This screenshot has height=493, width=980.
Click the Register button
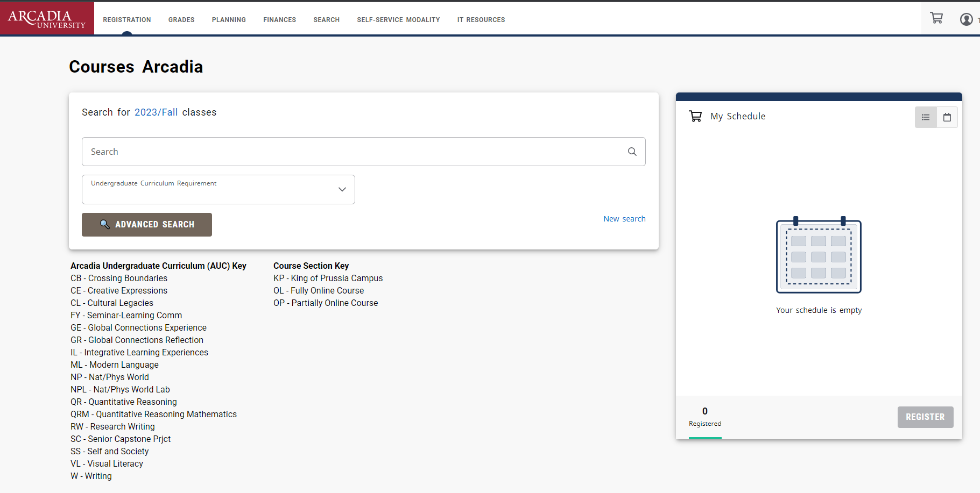click(925, 417)
